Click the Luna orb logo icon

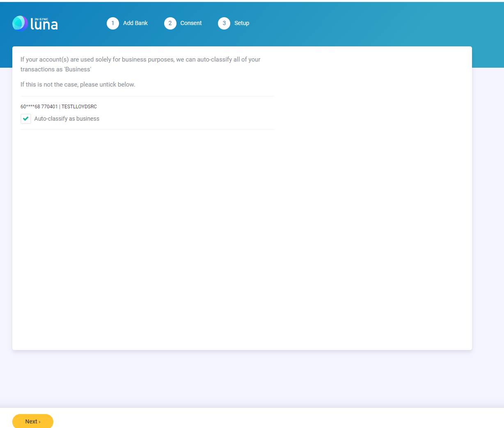19,23
